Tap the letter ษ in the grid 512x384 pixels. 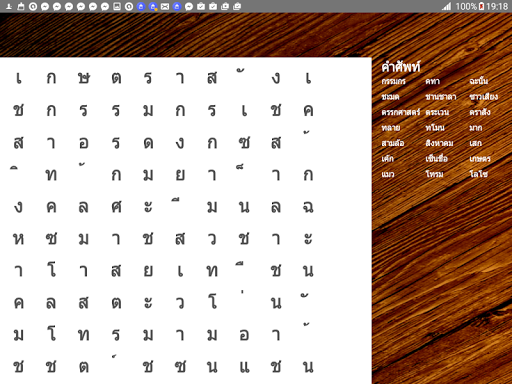coord(84,79)
